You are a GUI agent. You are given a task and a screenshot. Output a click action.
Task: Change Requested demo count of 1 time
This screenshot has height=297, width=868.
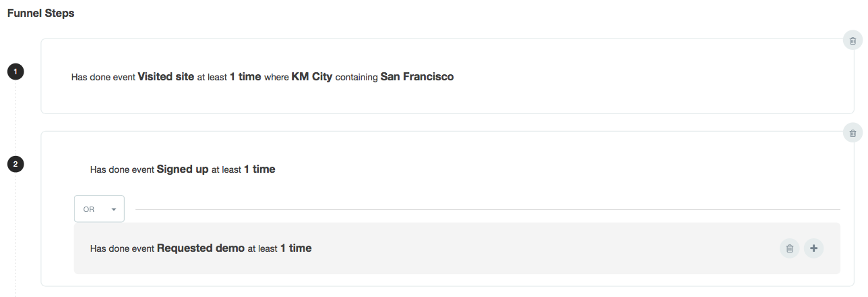(296, 248)
